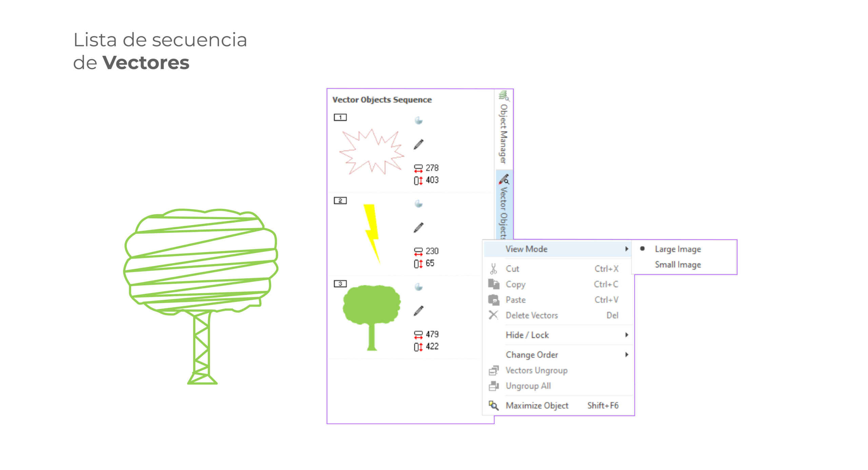Screen dimensions: 868x470
Task: Click the pencil icon for vector object 1
Action: [x=418, y=144]
